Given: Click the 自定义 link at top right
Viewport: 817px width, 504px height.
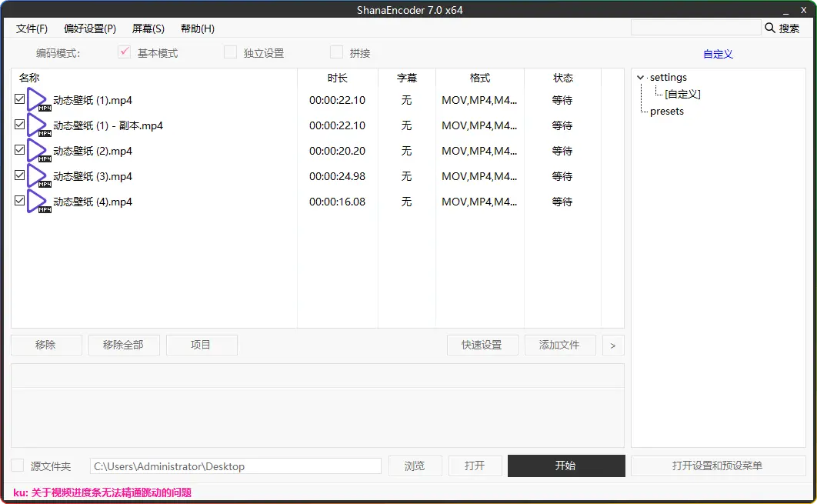Looking at the screenshot, I should (x=718, y=54).
